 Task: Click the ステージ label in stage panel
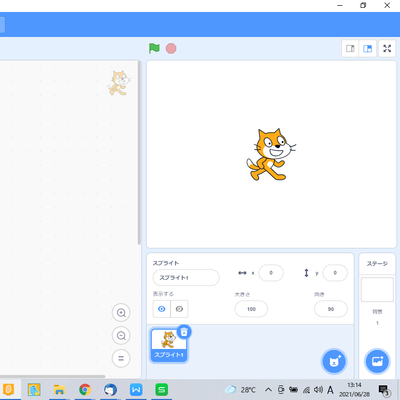tap(377, 264)
